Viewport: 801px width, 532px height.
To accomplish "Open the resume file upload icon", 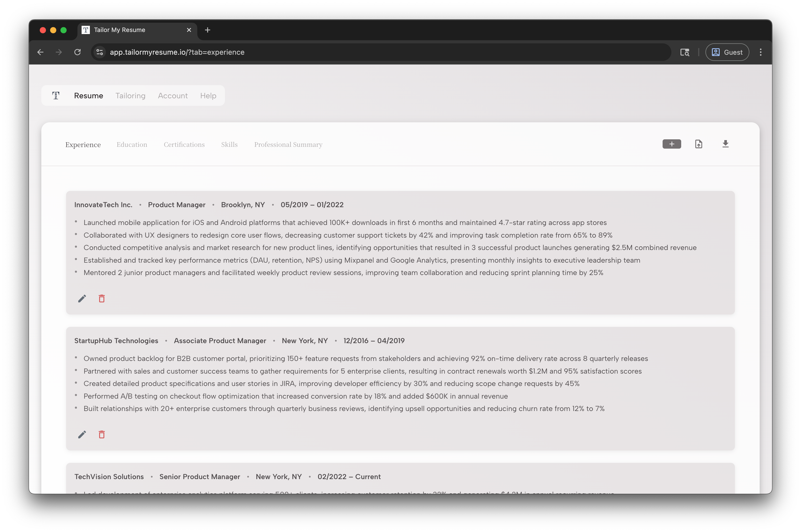I will [699, 144].
